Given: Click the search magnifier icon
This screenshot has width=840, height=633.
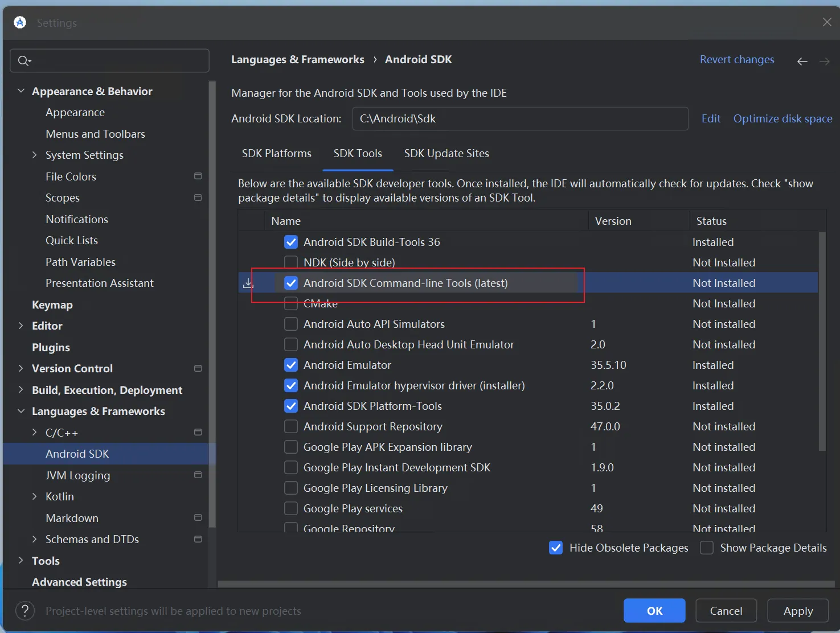Looking at the screenshot, I should (24, 60).
